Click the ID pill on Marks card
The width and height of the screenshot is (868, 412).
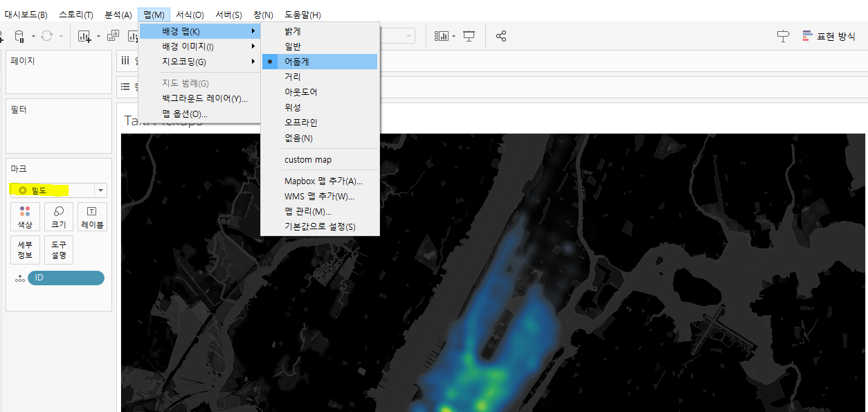pos(66,278)
